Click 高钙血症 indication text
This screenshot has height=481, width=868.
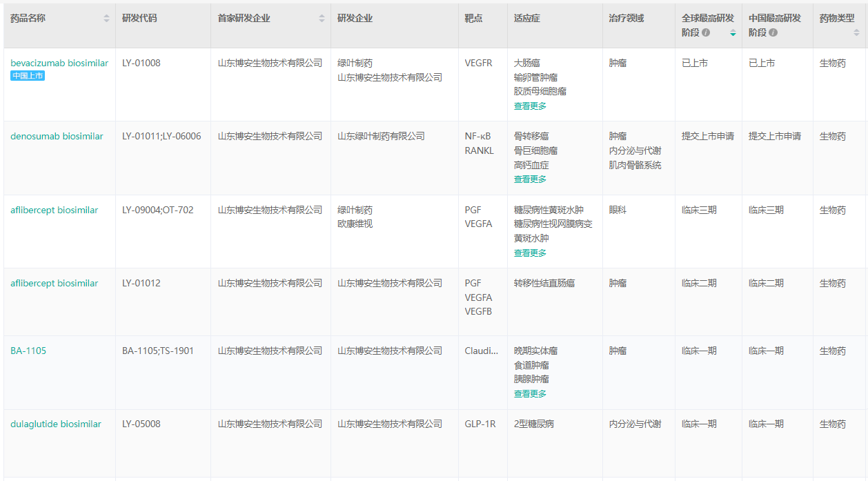point(531,165)
